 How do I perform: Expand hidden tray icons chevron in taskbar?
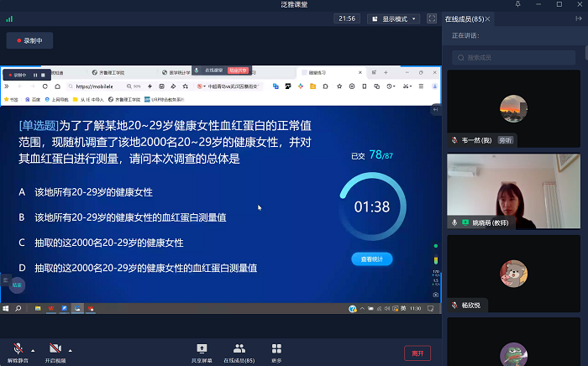tap(362, 308)
